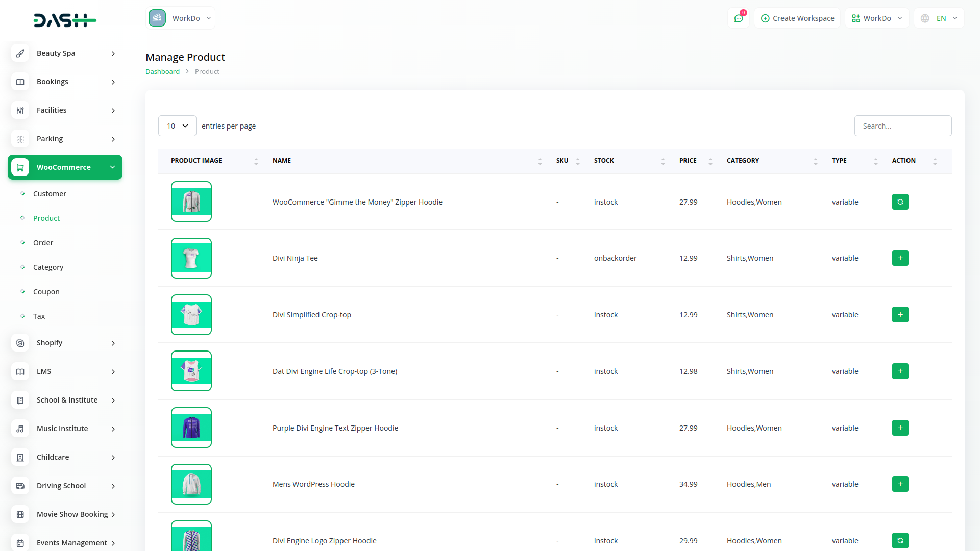Click the Driving School icon
Image resolution: width=980 pixels, height=551 pixels.
(20, 486)
